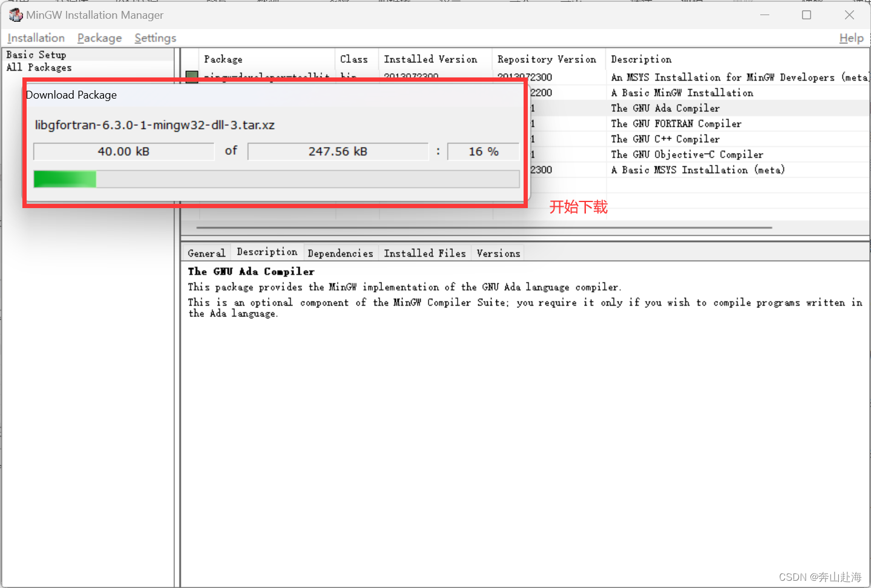Sort by the Description column header
The height and width of the screenshot is (588, 871).
pyautogui.click(x=738, y=59)
